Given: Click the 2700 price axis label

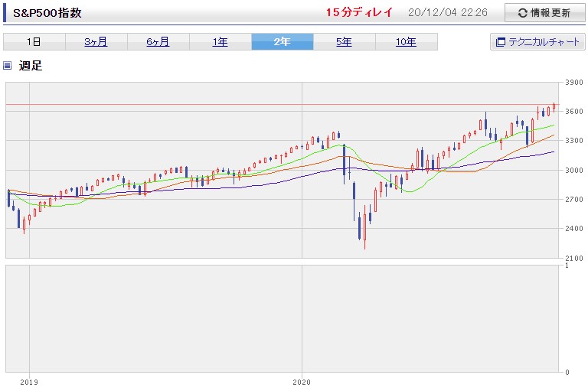Looking at the screenshot, I should (574, 199).
